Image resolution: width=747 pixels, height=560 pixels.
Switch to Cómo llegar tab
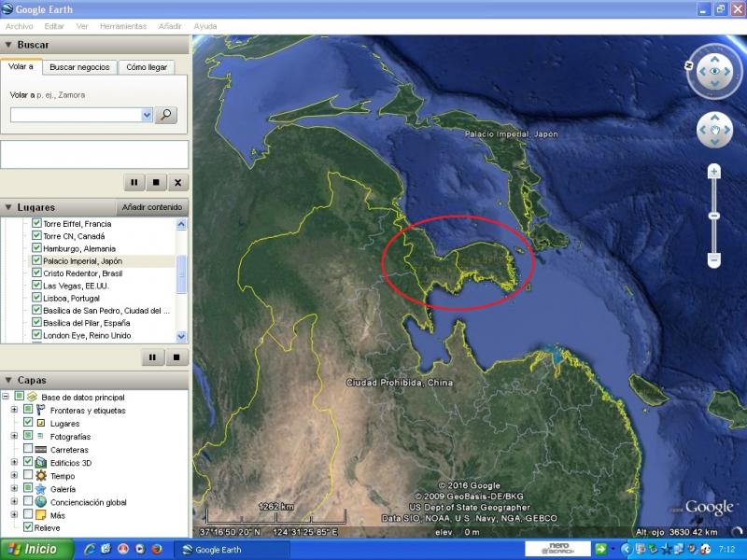pyautogui.click(x=147, y=67)
